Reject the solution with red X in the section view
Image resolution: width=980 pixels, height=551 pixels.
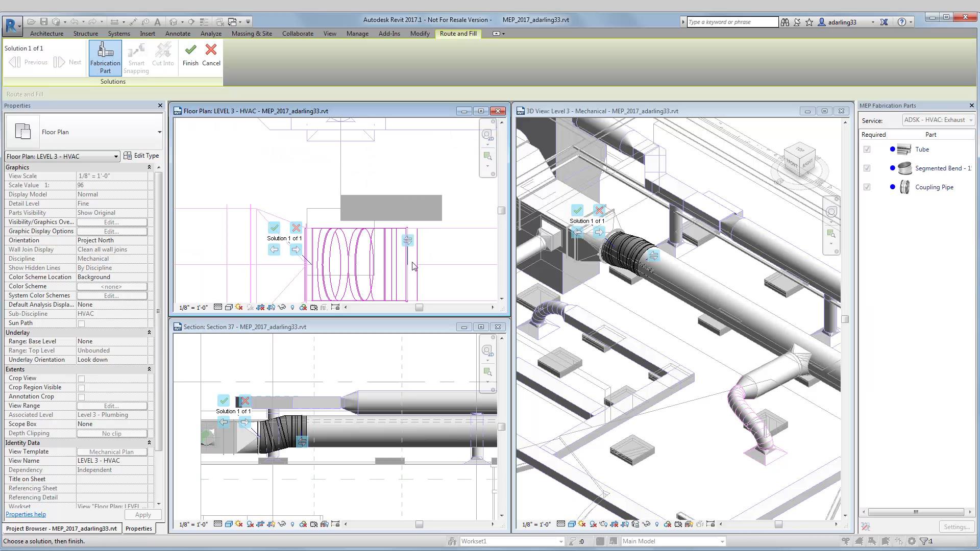(245, 401)
